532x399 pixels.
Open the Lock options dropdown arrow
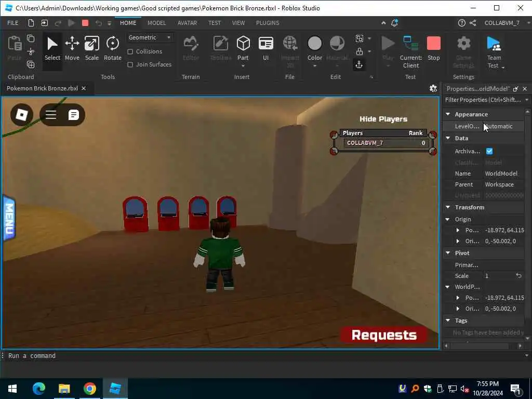pos(369,51)
